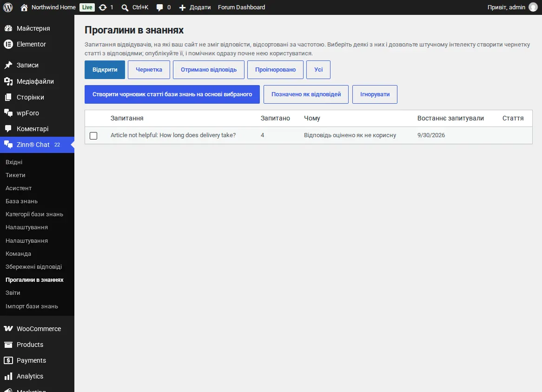This screenshot has height=392, width=542.
Task: Open the updates circular arrows icon
Action: point(103,7)
